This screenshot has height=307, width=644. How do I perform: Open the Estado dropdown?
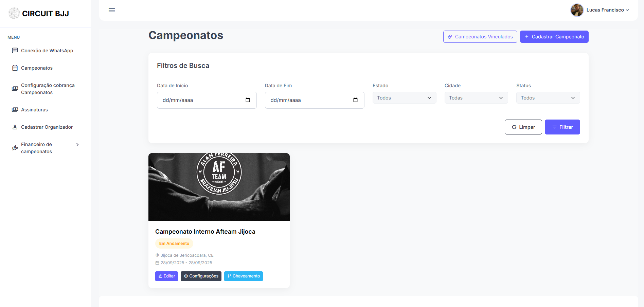(404, 98)
